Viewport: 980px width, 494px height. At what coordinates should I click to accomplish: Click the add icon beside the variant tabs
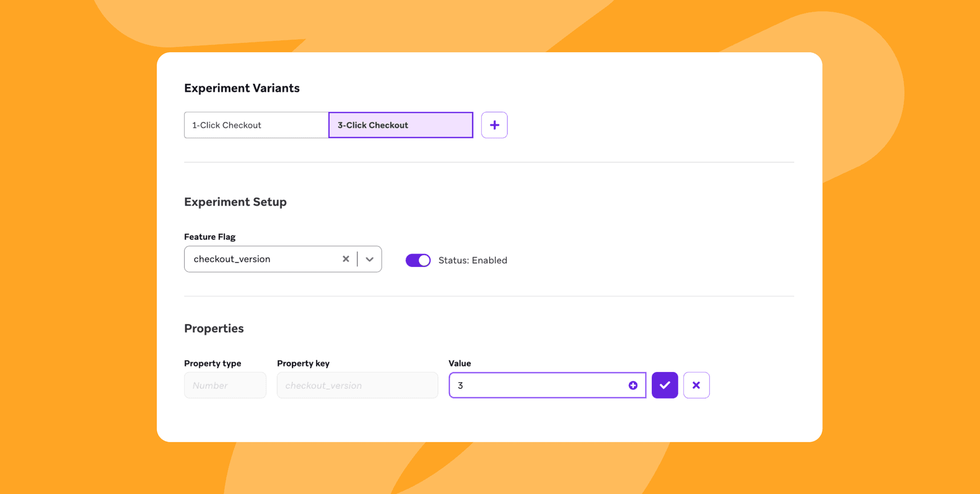(494, 125)
